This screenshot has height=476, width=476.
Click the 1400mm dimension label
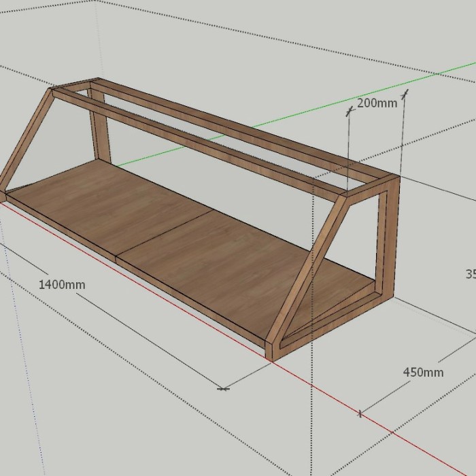pos(62,284)
